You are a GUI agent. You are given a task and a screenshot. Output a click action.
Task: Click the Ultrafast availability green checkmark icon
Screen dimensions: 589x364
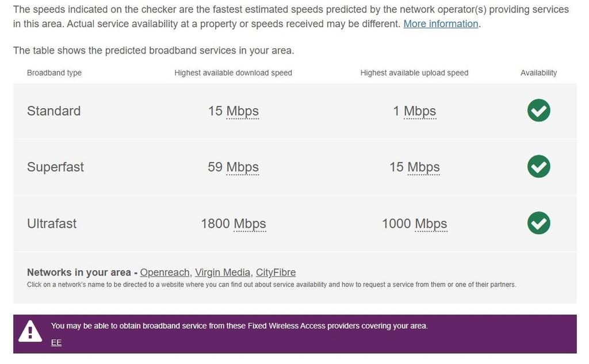(538, 223)
